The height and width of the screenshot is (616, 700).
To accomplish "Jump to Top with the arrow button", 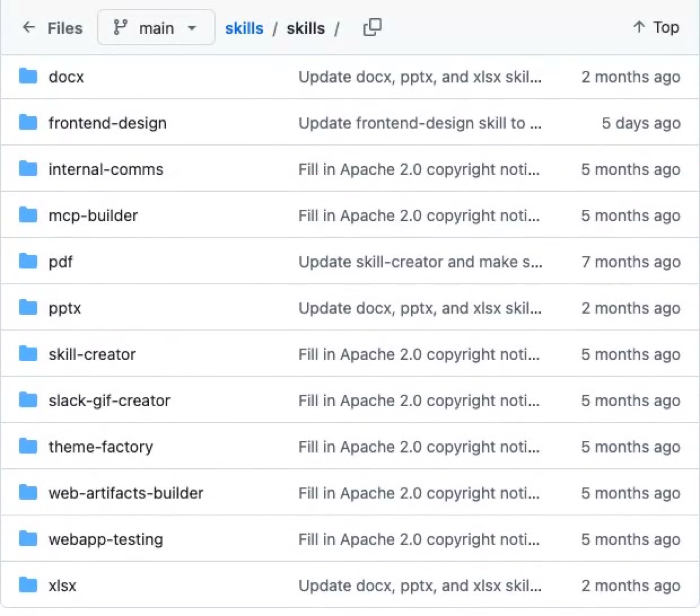I will pyautogui.click(x=656, y=27).
